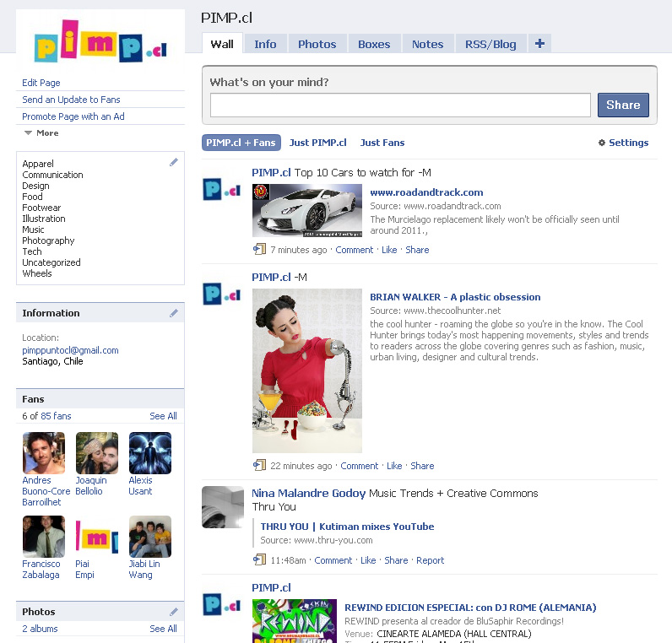Click the plus icon to add a tab

tap(539, 44)
